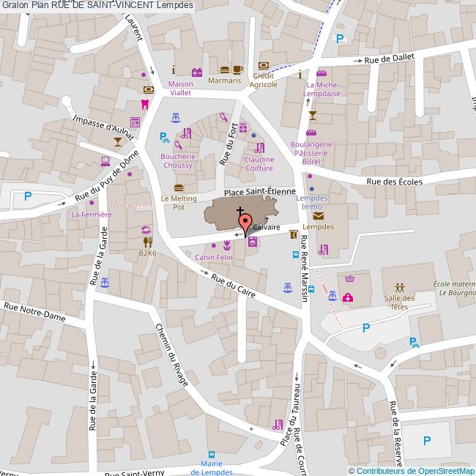Image resolution: width=476 pixels, height=476 pixels.
Task: Click the Boucherie Choussy label
Action: (178, 160)
